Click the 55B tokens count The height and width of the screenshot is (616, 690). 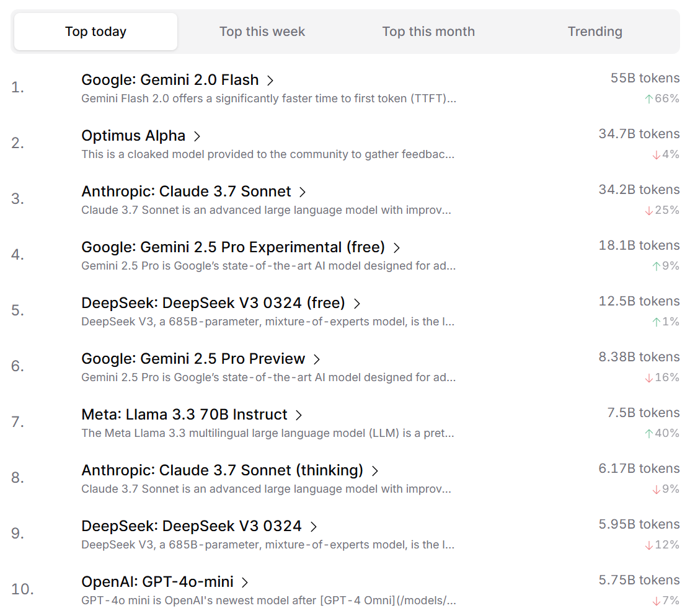(x=645, y=78)
